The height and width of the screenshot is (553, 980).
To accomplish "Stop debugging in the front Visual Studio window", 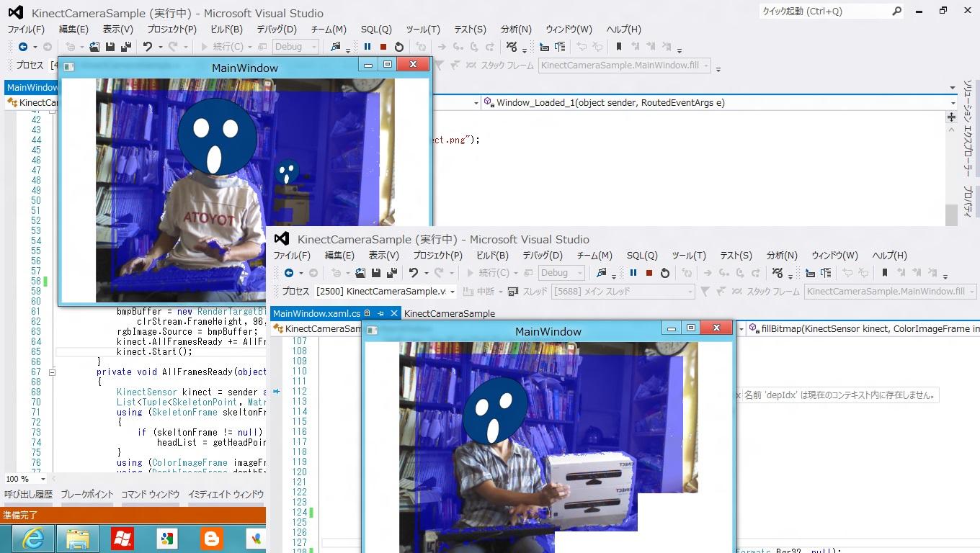I will [649, 273].
